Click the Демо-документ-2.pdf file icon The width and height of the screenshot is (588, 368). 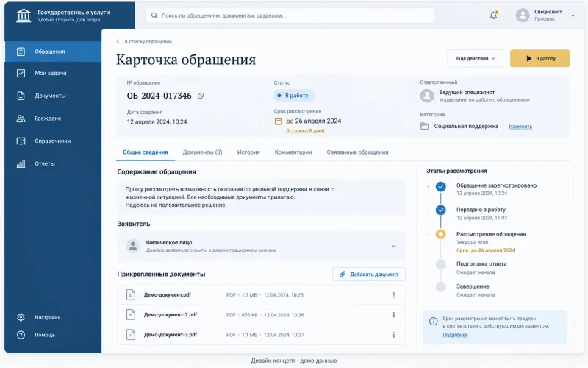(x=131, y=315)
